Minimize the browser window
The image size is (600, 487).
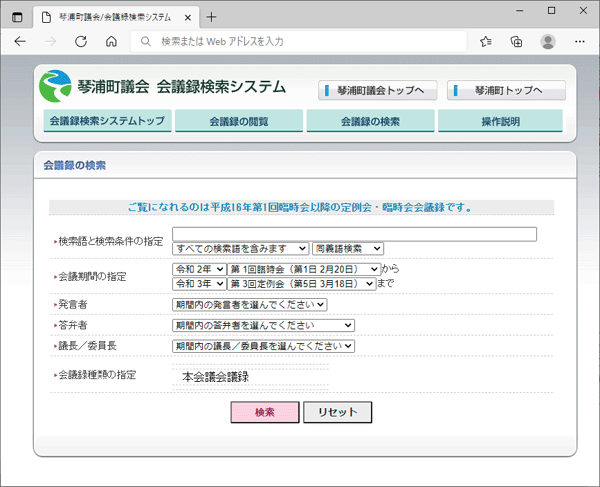(520, 11)
